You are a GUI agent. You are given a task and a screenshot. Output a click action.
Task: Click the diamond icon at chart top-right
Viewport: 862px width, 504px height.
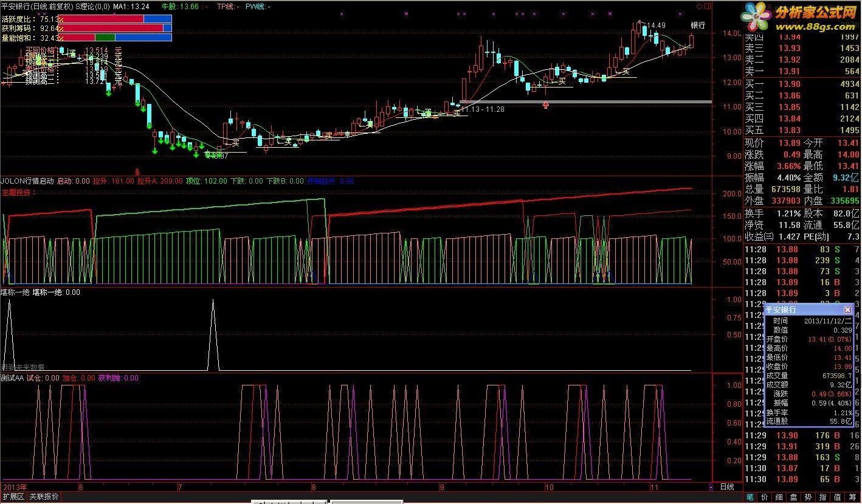pyautogui.click(x=699, y=6)
